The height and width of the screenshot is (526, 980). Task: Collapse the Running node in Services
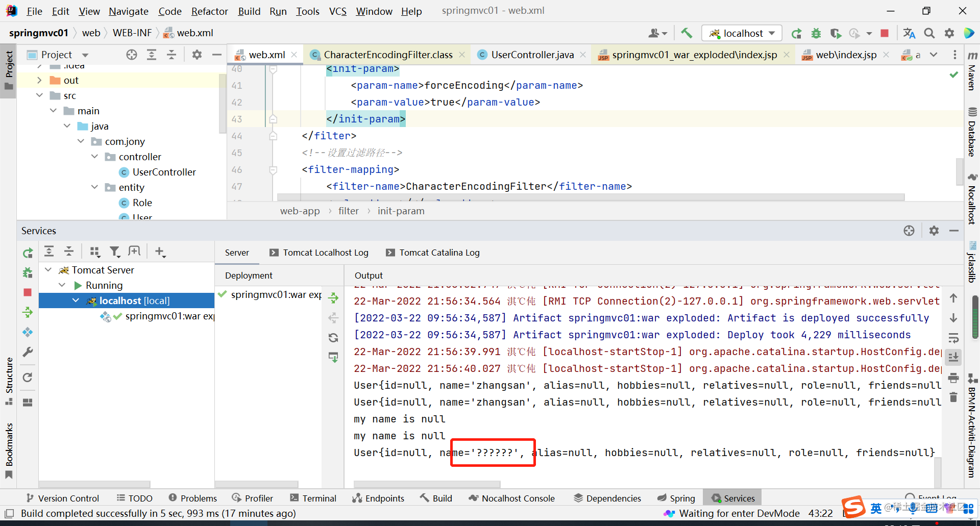[x=62, y=285]
